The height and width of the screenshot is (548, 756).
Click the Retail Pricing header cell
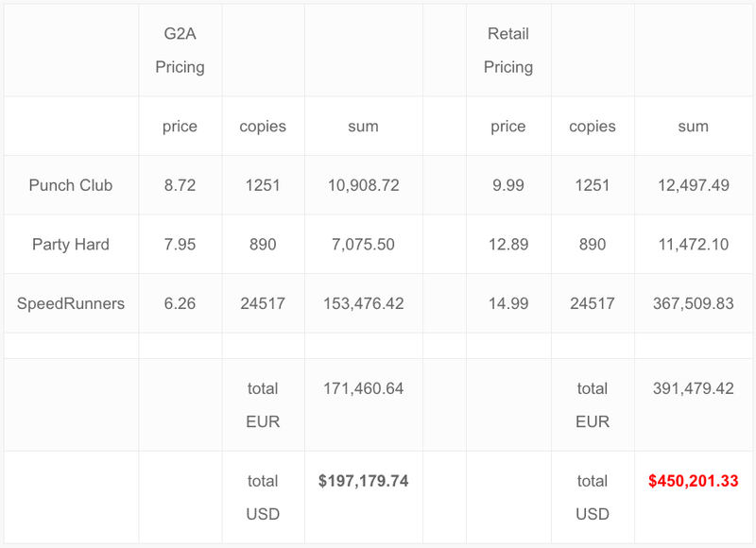coord(508,50)
